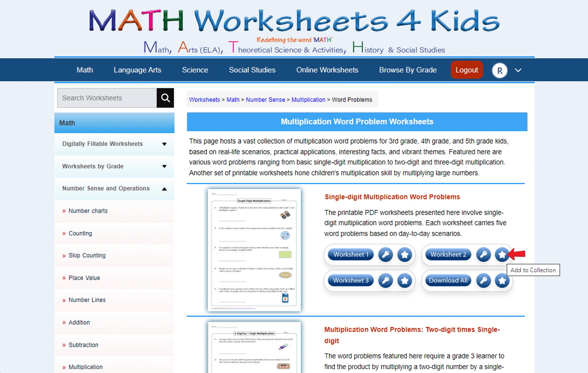
Task: Select Multiplication in sidebar
Action: coord(85,367)
